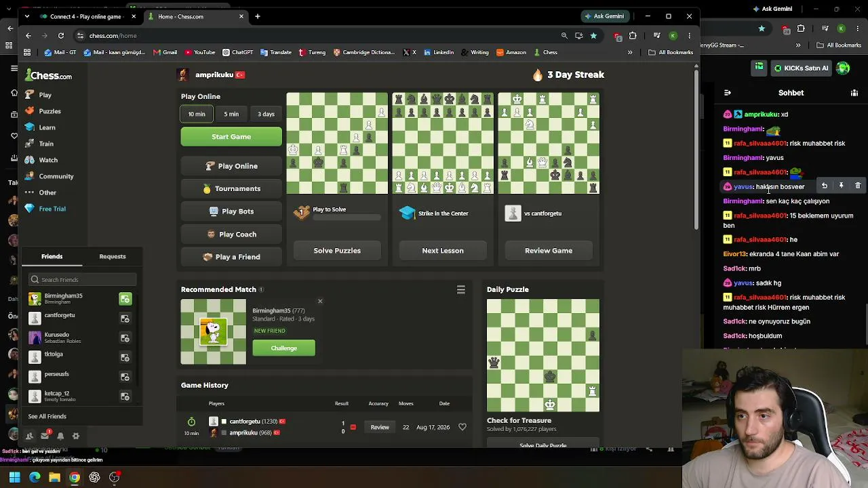
Task: Favorite the game with the heart icon
Action: point(462,427)
